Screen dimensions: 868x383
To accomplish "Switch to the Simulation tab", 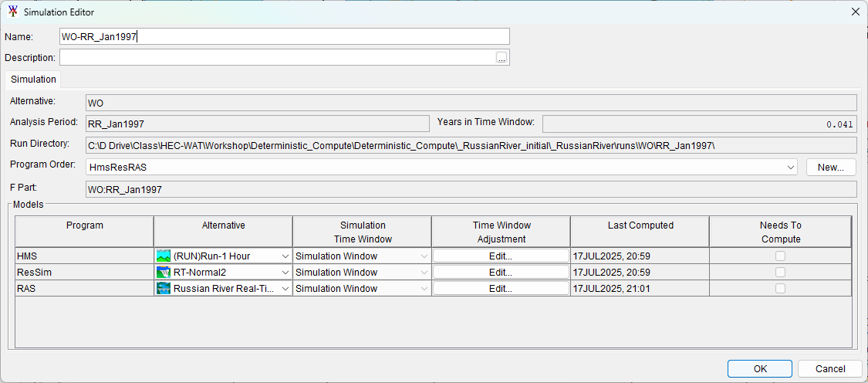I will coord(33,80).
